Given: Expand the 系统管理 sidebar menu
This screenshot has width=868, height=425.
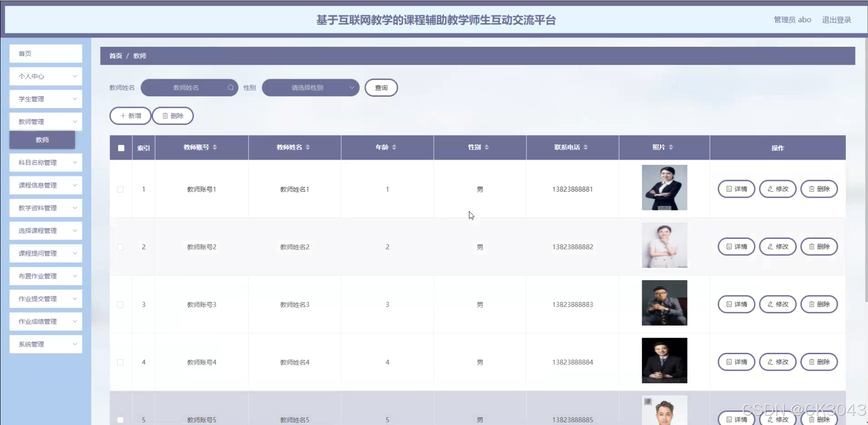Looking at the screenshot, I should tap(46, 344).
